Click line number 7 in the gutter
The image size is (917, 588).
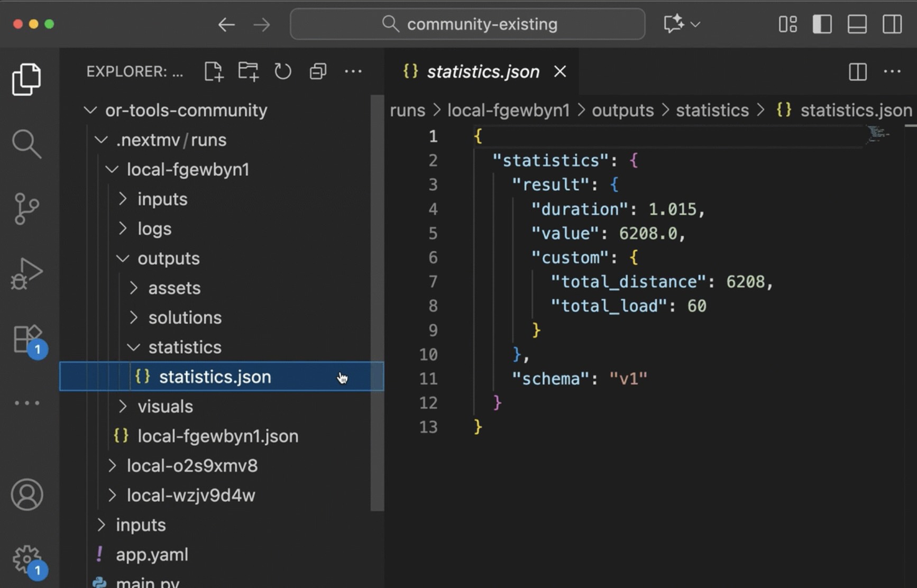click(x=433, y=281)
